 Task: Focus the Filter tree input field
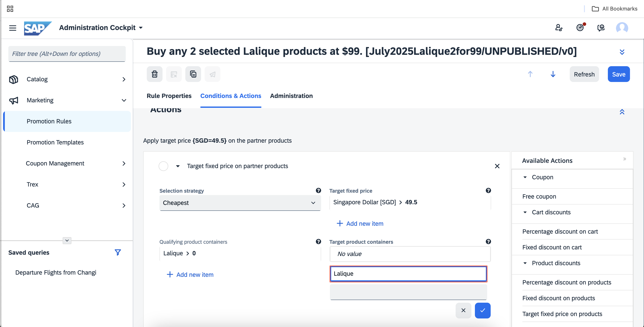pyautogui.click(x=67, y=53)
